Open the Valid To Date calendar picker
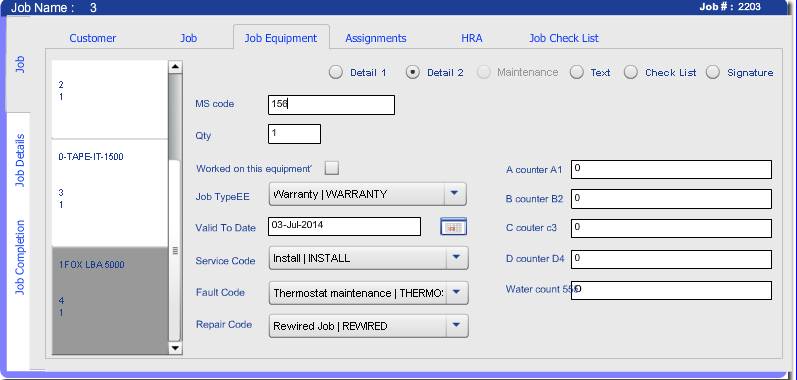The height and width of the screenshot is (380, 797). click(453, 227)
